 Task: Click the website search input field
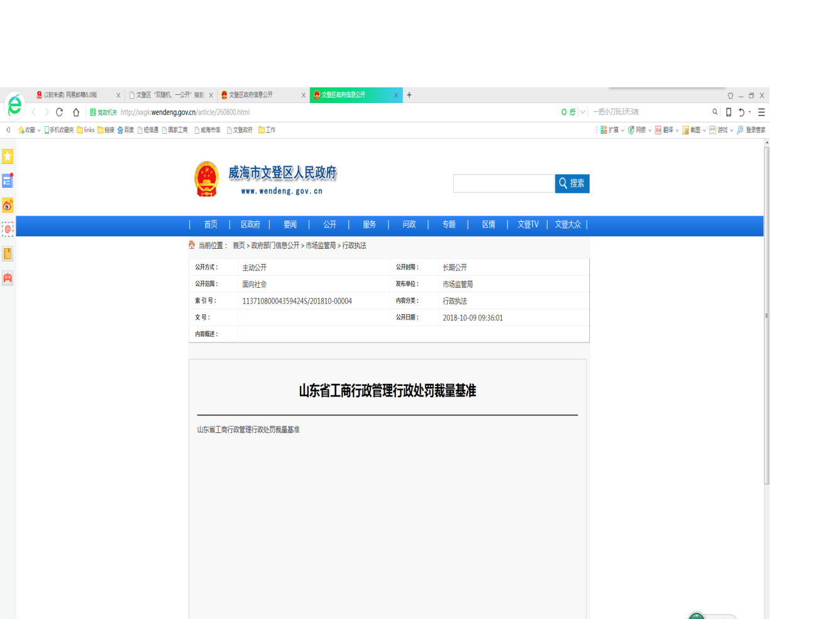tap(504, 184)
